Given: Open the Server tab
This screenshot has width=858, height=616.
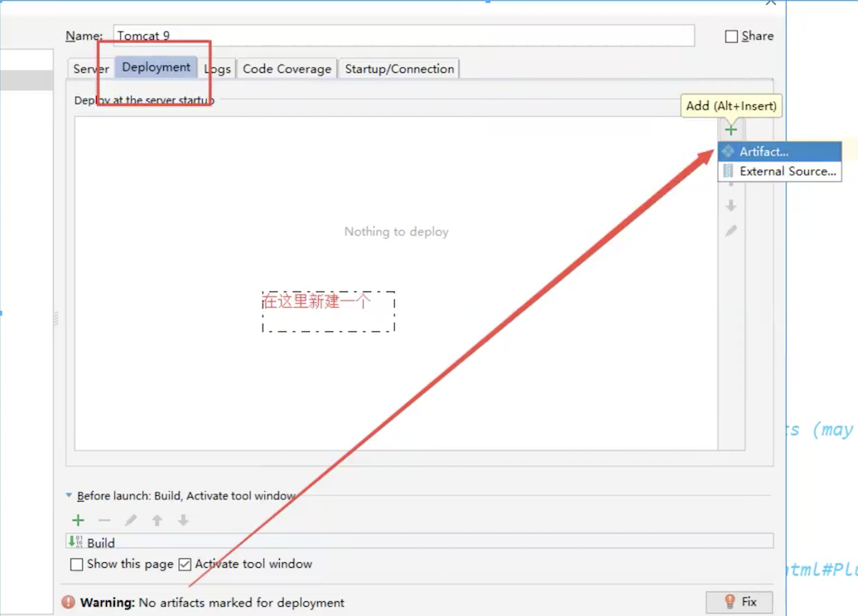Looking at the screenshot, I should (x=91, y=69).
